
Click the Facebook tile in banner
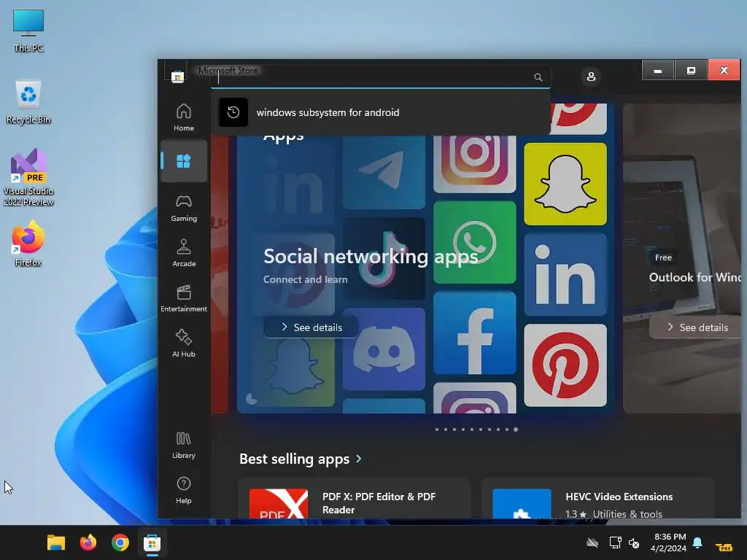pos(474,333)
